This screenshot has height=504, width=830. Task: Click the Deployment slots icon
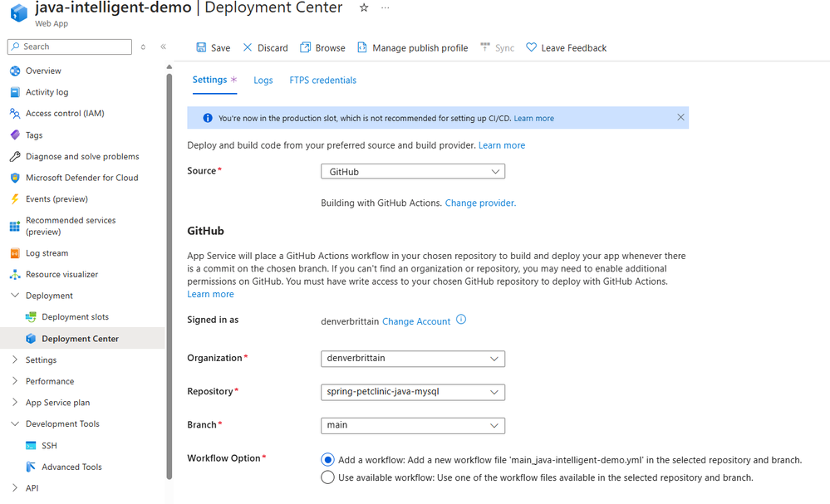click(31, 317)
